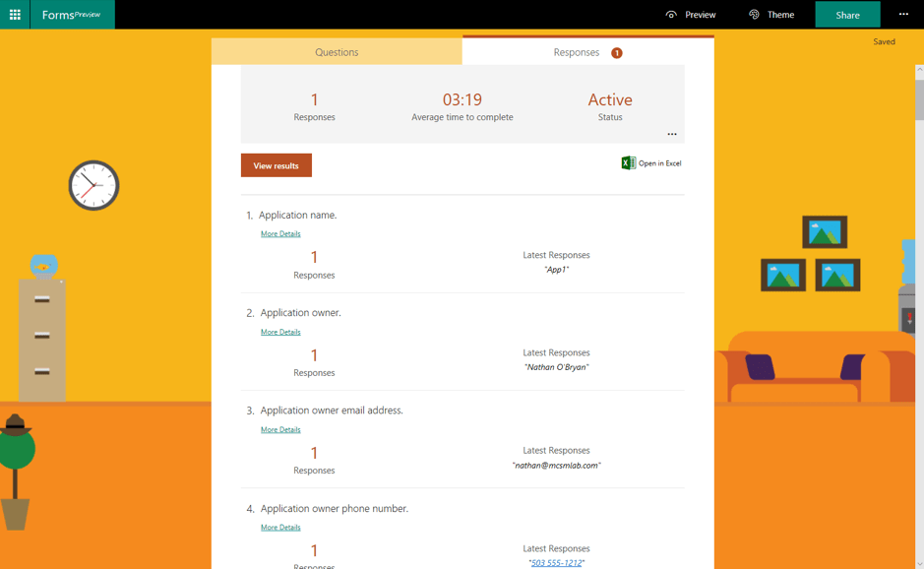Switch to the Questions tab
Viewport: 924px width, 569px height.
337,51
